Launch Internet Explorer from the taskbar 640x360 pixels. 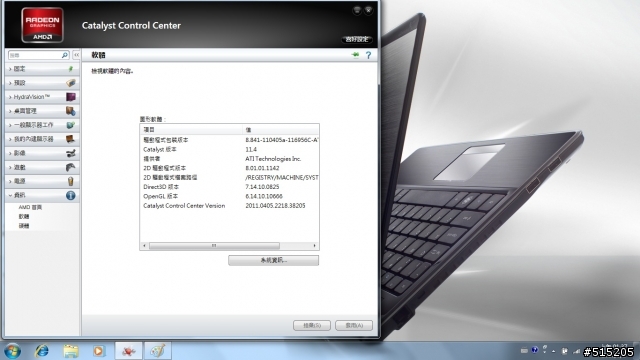tap(42, 351)
